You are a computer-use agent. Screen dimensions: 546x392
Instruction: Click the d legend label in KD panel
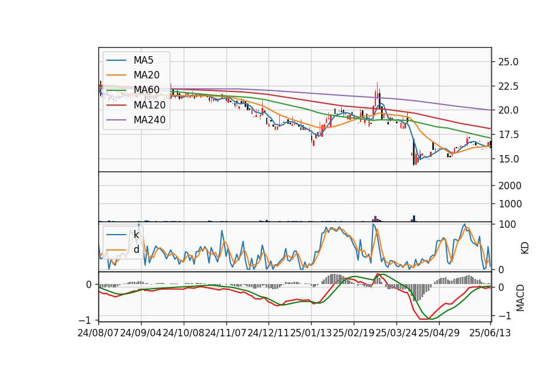[136, 249]
